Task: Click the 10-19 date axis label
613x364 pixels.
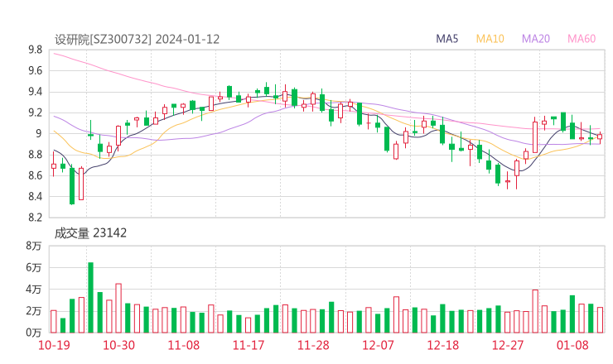Action: pos(54,345)
